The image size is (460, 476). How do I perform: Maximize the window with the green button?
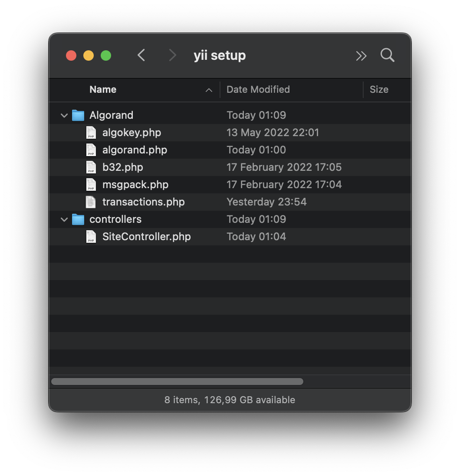pos(106,55)
